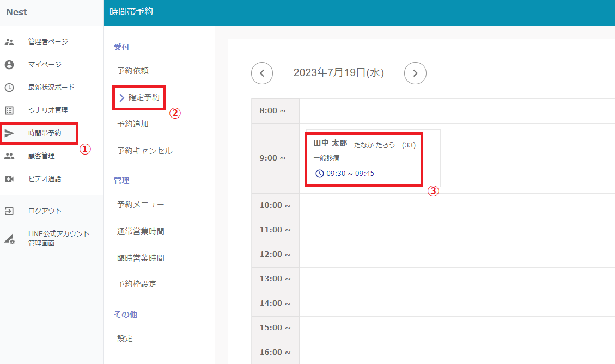Image resolution: width=615 pixels, height=364 pixels.
Task: Click the ログアウト exit icon
Action: click(9, 211)
